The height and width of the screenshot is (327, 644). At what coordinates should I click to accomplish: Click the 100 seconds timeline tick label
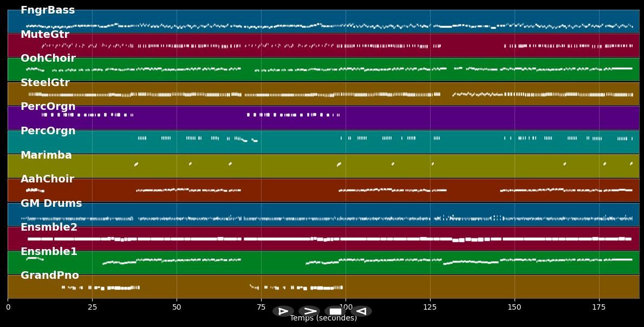(345, 307)
